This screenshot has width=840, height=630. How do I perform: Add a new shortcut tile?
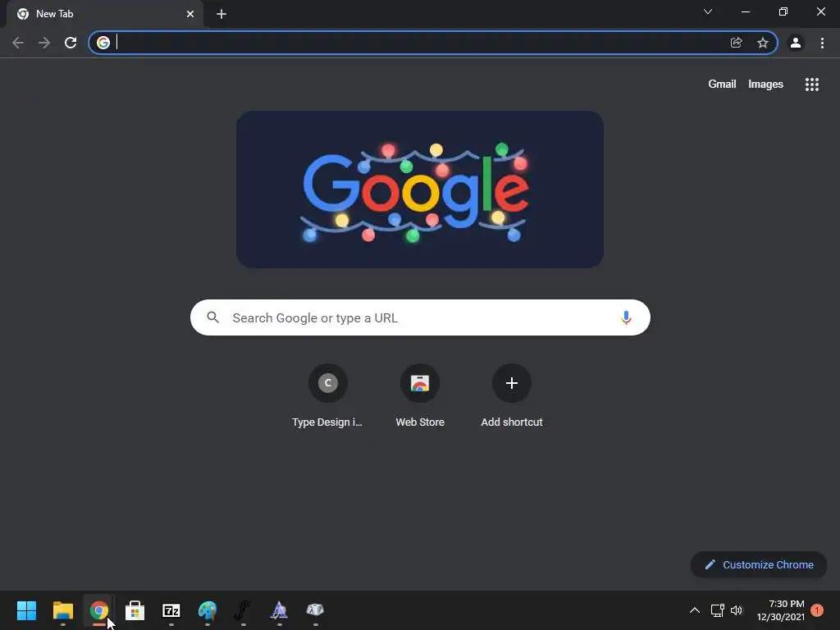click(x=512, y=396)
